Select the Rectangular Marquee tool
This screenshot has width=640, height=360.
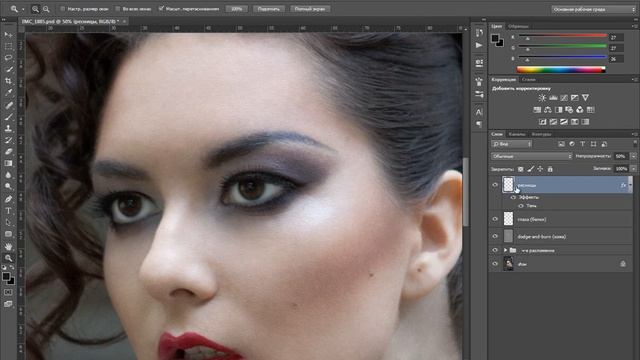[8, 47]
